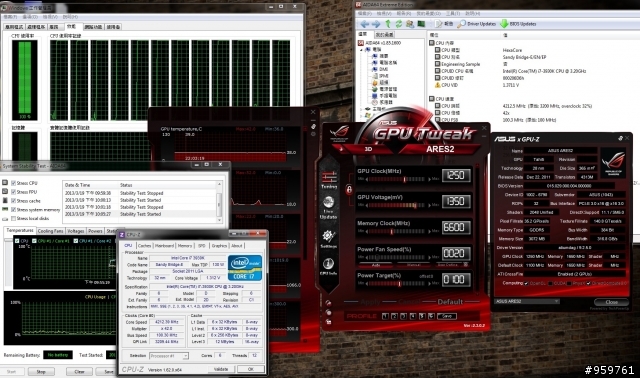This screenshot has height=378, width=640.
Task: Click the ROG logo in GPU Tweak
Action: (x=340, y=132)
